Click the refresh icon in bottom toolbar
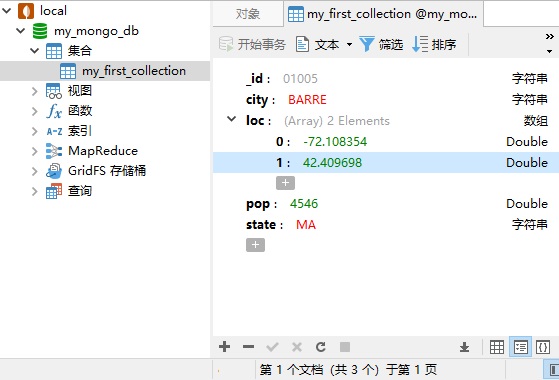This screenshot has height=380, width=559. click(321, 347)
